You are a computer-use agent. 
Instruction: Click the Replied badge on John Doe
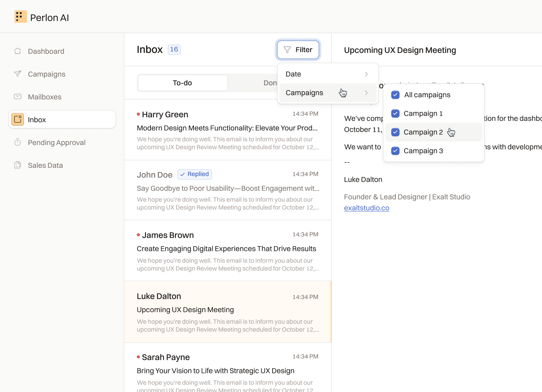point(195,174)
